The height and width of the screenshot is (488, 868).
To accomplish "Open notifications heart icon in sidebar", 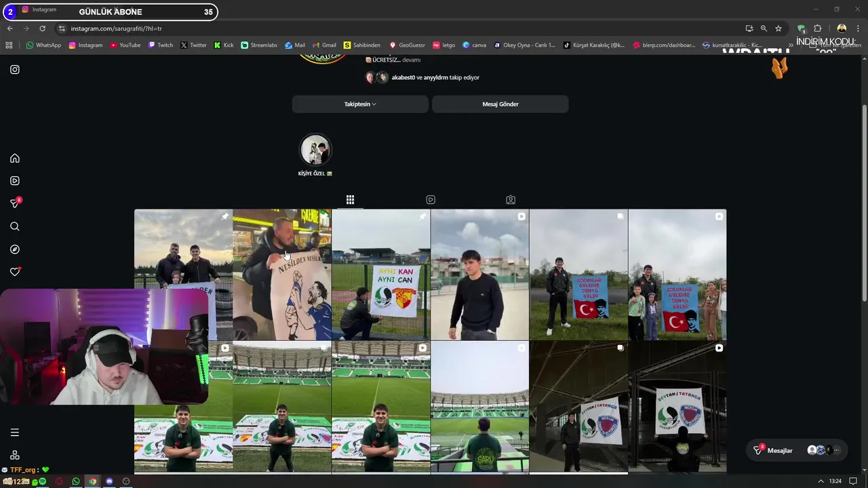I will (x=15, y=272).
